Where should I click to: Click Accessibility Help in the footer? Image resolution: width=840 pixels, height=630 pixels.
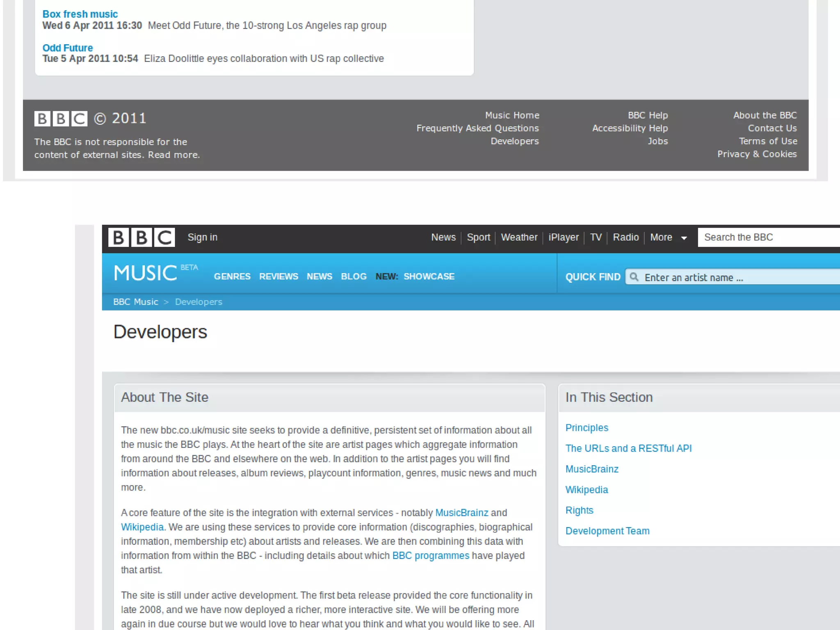coord(630,128)
